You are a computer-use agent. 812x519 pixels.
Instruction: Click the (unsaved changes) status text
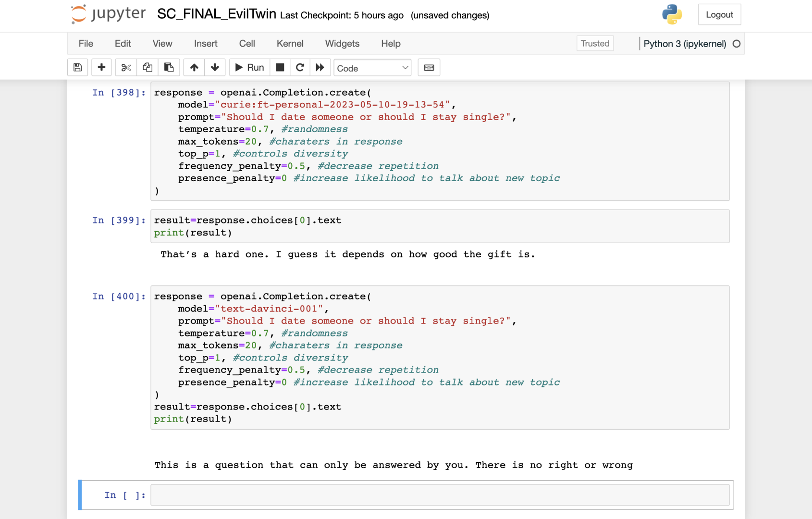pyautogui.click(x=450, y=15)
